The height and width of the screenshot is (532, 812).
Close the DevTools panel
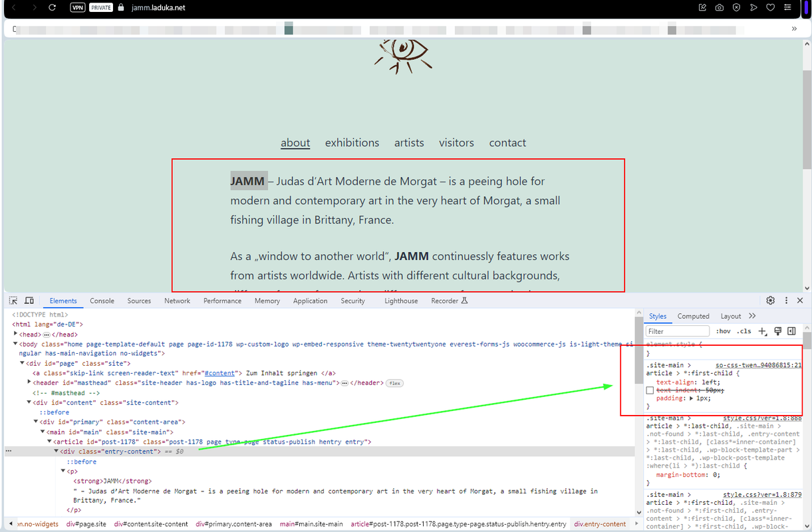(x=800, y=301)
